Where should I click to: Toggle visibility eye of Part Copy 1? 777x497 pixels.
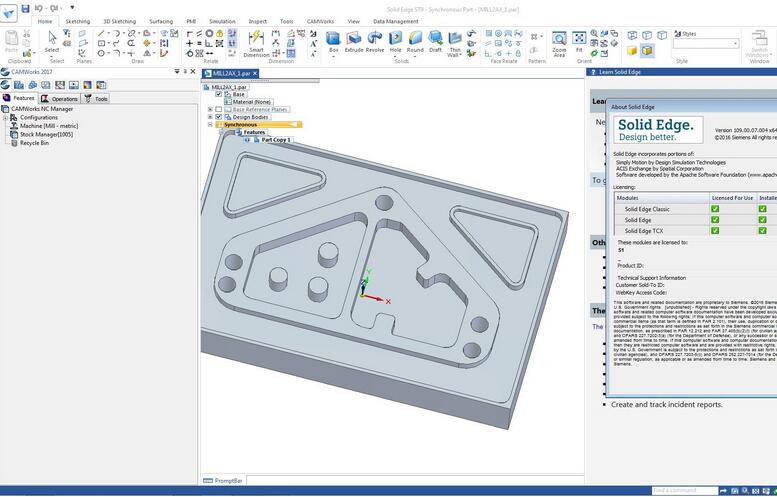pos(247,140)
